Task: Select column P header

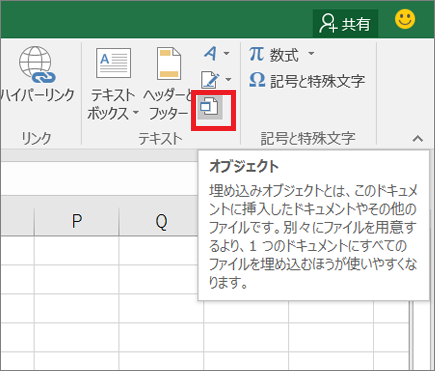Action: [x=77, y=221]
